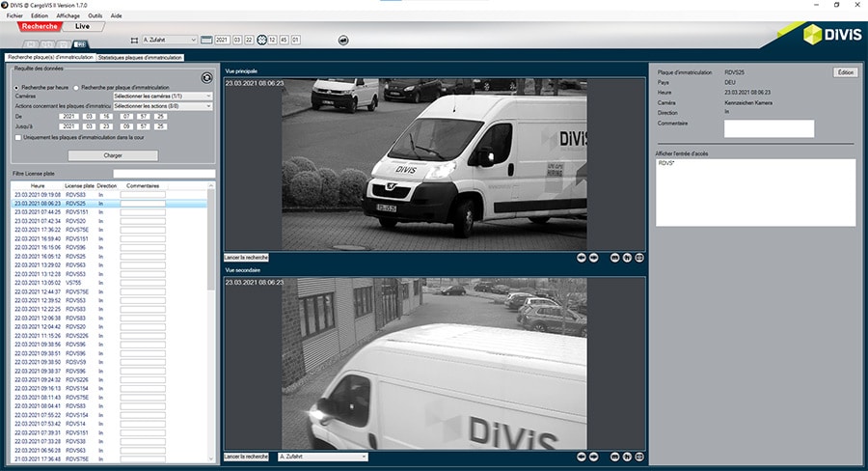Click the fullscreen icon of secondary view

[x=639, y=457]
